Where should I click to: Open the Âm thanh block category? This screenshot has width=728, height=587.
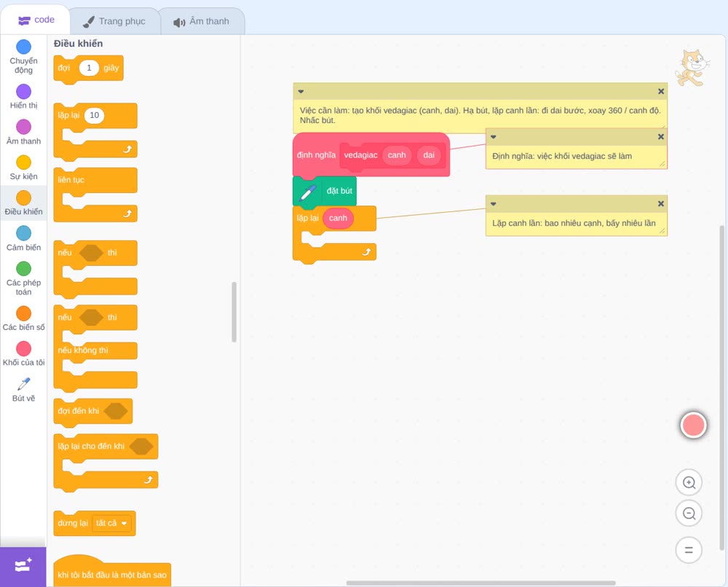click(24, 133)
